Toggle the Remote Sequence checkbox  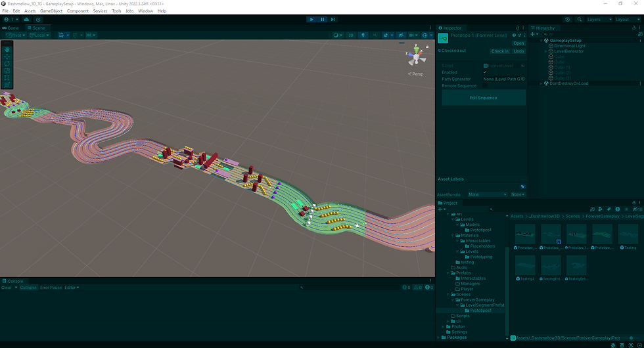485,86
